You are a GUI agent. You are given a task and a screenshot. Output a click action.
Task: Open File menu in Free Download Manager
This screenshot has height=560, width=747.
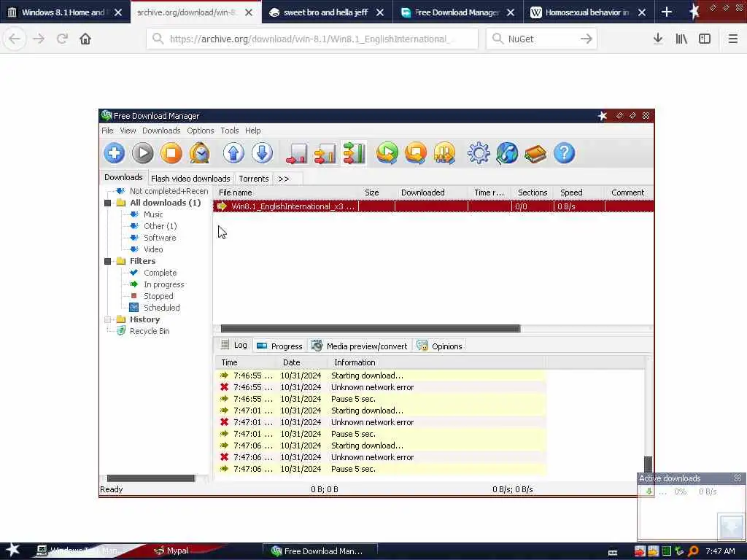[107, 131]
